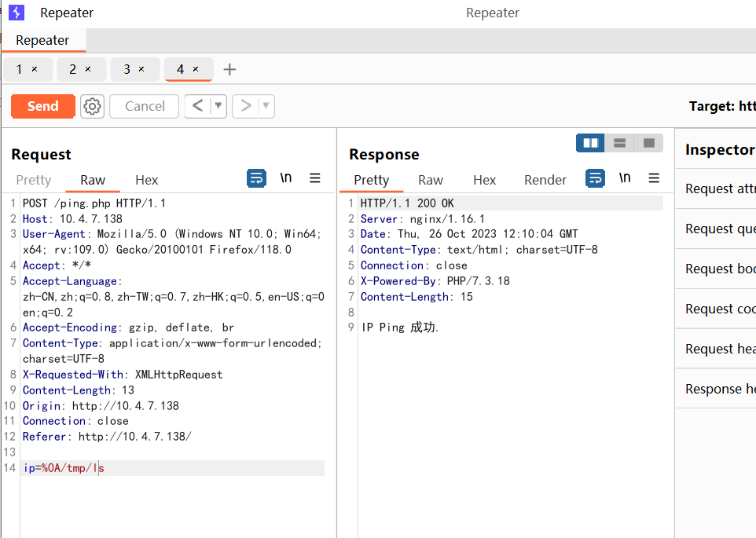Viewport: 756px width, 538px height.
Task: Open Repeater settings gear icon
Action: click(x=92, y=106)
